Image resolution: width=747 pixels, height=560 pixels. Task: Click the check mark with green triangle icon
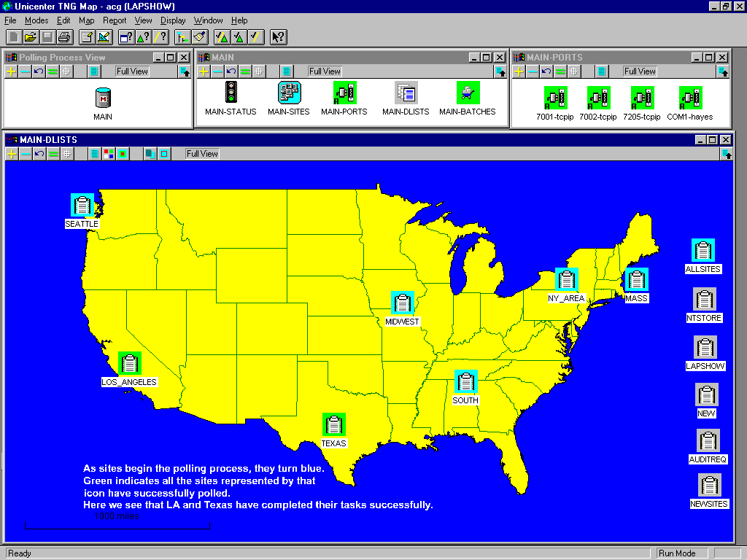pos(239,36)
